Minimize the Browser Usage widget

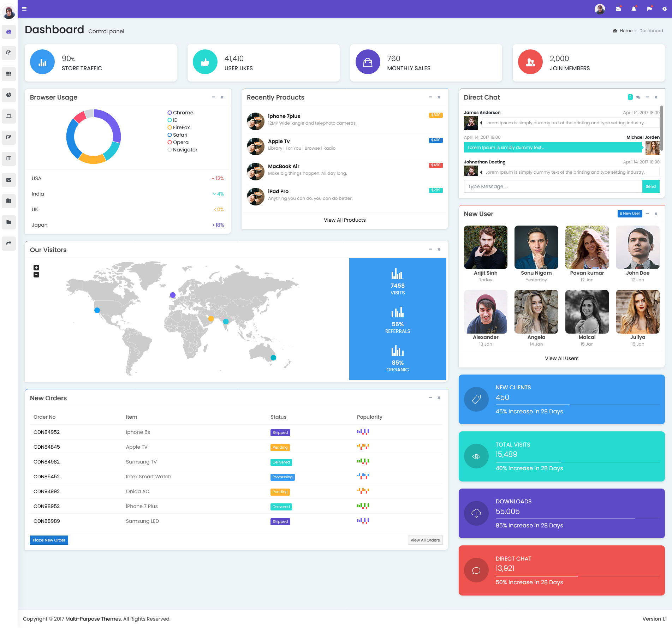coord(213,97)
